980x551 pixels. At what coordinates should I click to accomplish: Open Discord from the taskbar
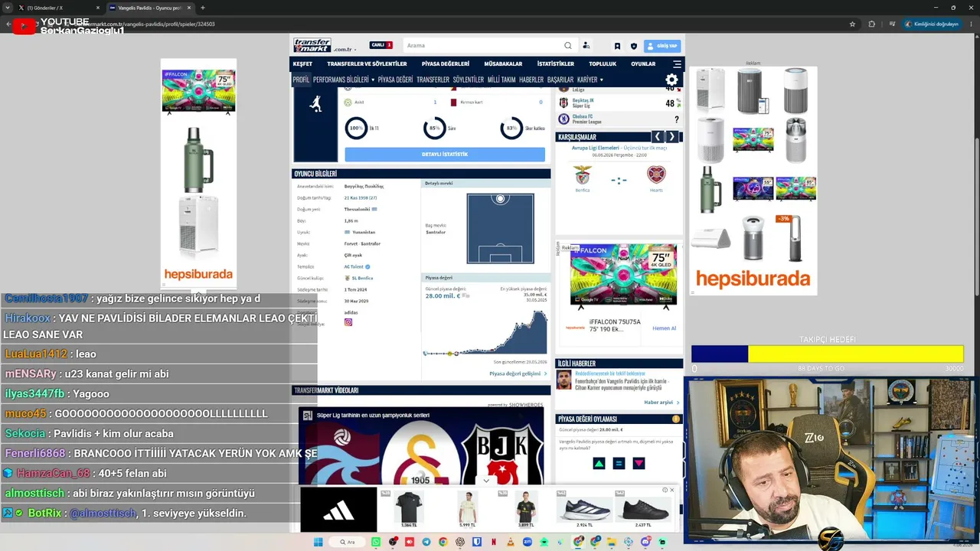pyautogui.click(x=645, y=542)
